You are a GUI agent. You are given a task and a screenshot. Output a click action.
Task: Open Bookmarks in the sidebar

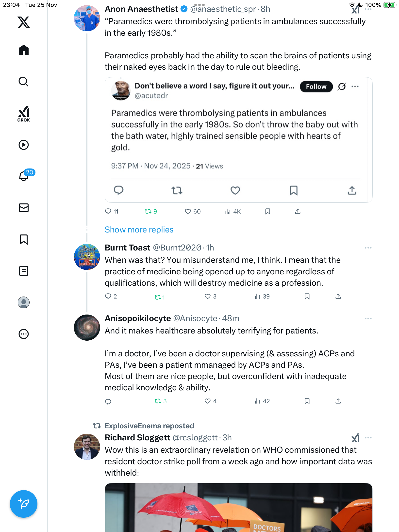(x=24, y=239)
